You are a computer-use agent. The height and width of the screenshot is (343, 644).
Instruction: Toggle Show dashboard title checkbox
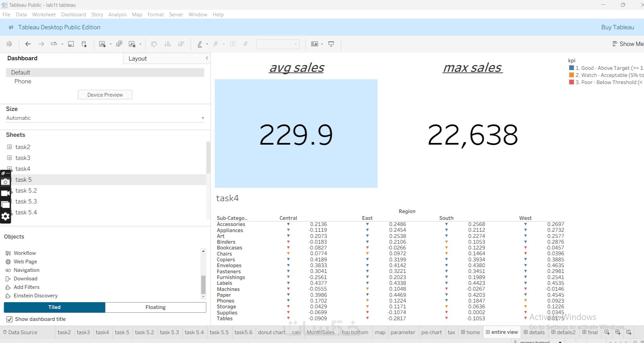pyautogui.click(x=10, y=319)
